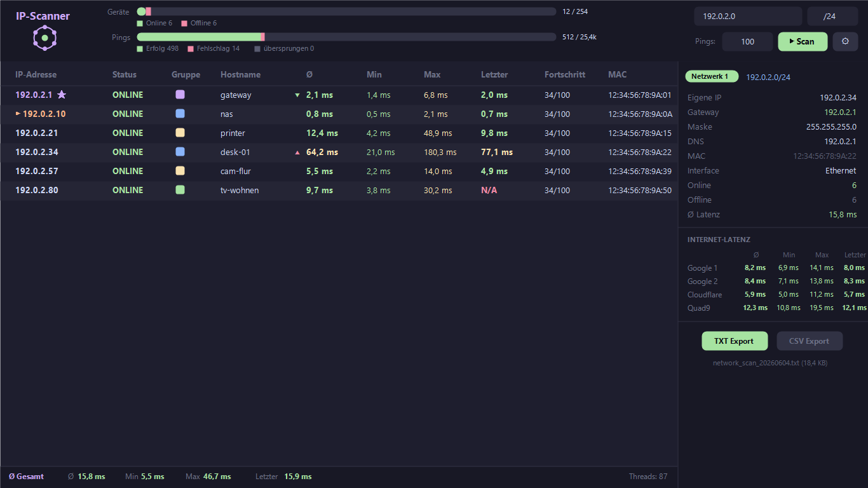Click the Quad9 latency row
868x488 pixels.
pos(776,308)
